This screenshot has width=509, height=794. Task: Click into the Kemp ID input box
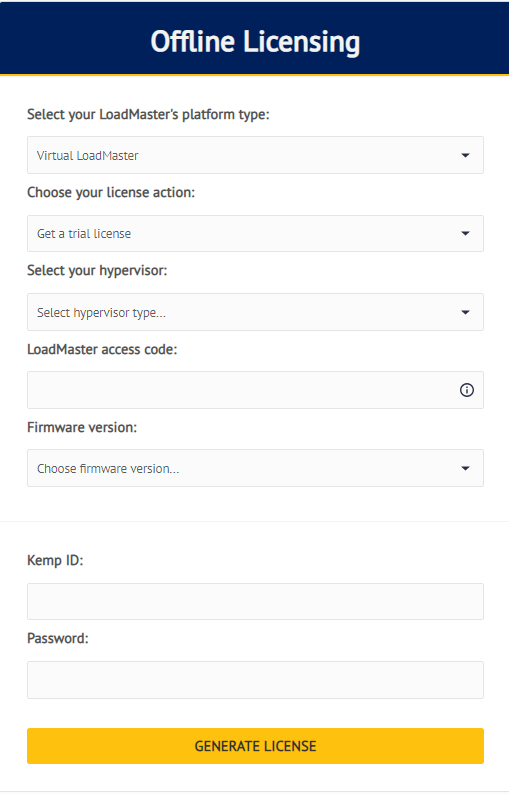pyautogui.click(x=255, y=602)
